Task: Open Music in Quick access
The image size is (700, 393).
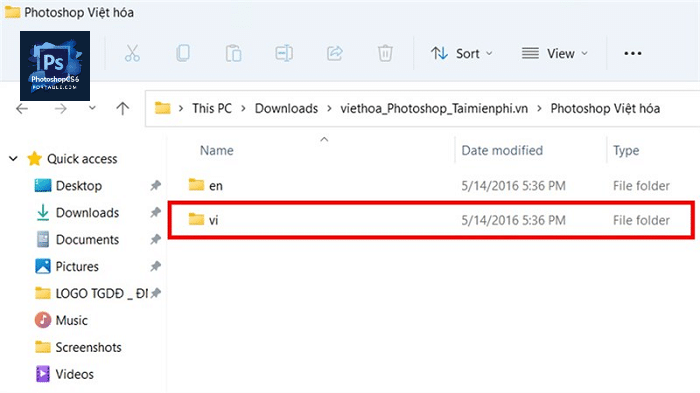Action: (71, 320)
